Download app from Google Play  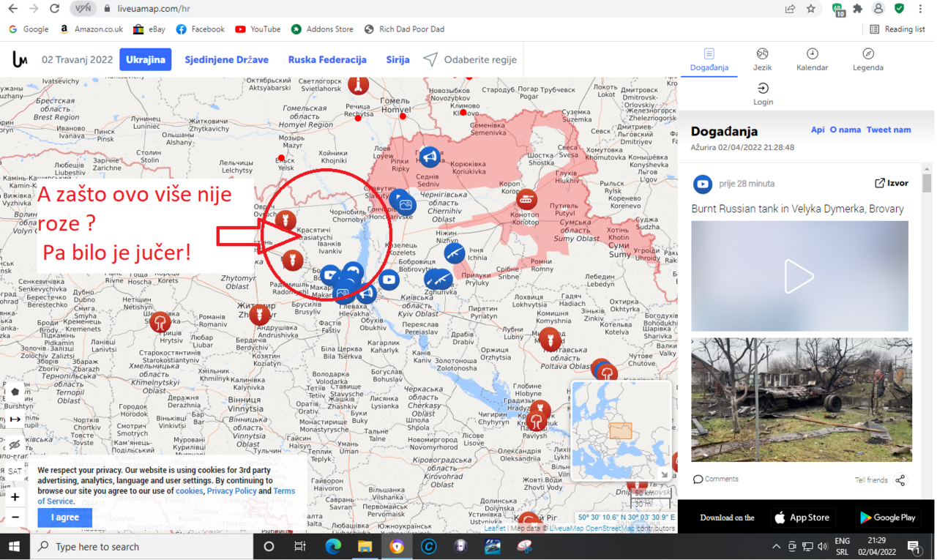point(887,518)
